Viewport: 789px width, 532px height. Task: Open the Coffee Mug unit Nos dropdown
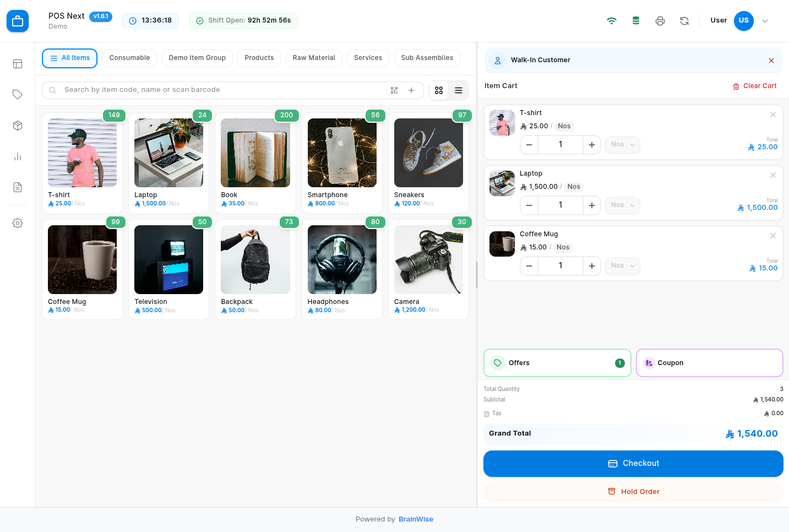622,266
